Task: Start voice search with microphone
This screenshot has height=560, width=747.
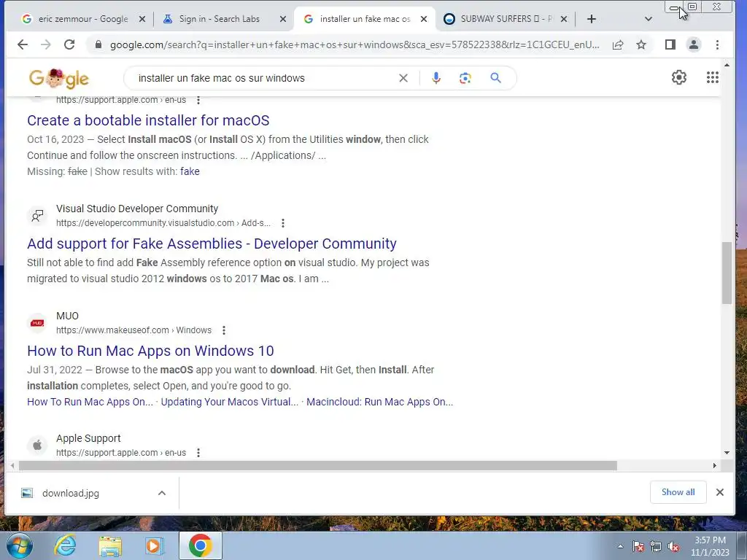Action: [436, 78]
